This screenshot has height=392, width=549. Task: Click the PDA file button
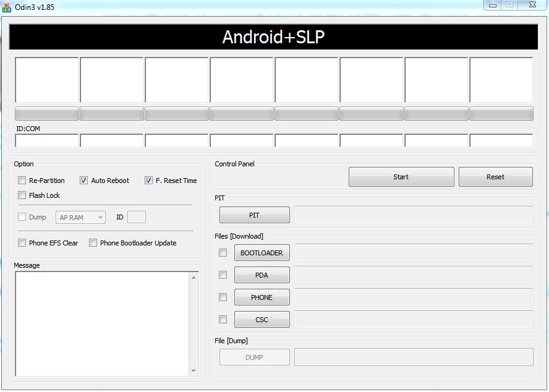(262, 275)
